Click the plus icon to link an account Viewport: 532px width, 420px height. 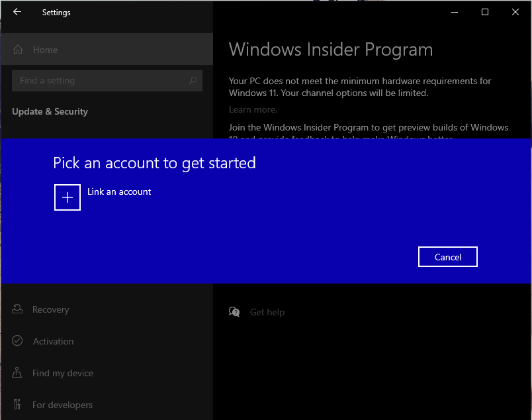(x=67, y=197)
